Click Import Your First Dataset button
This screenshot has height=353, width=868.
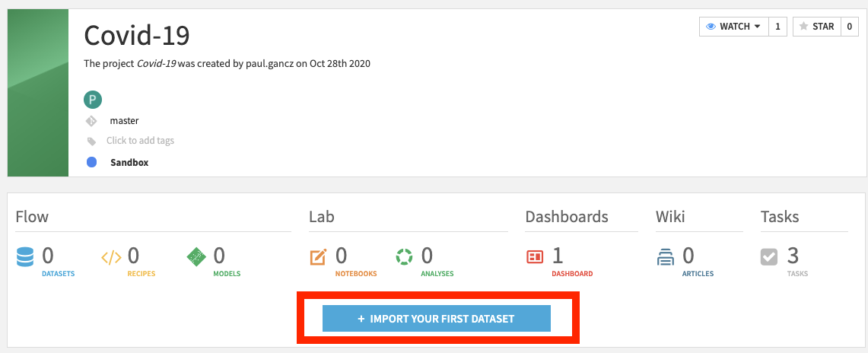click(x=436, y=319)
